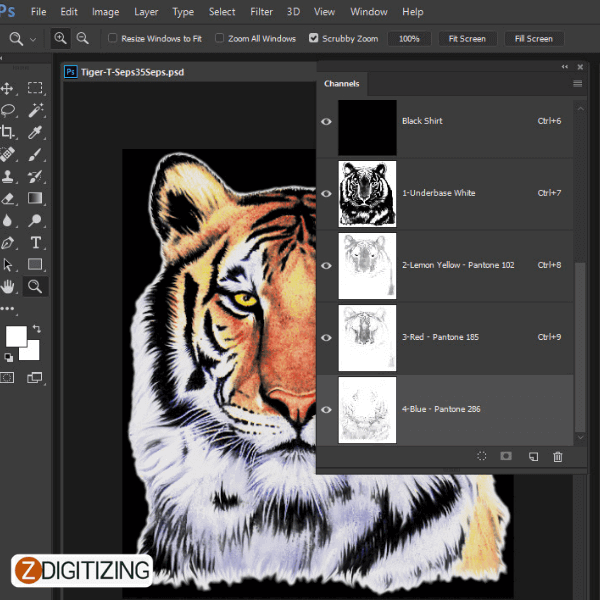Image resolution: width=600 pixels, height=600 pixels.
Task: Click the 100% zoom button
Action: (x=409, y=39)
